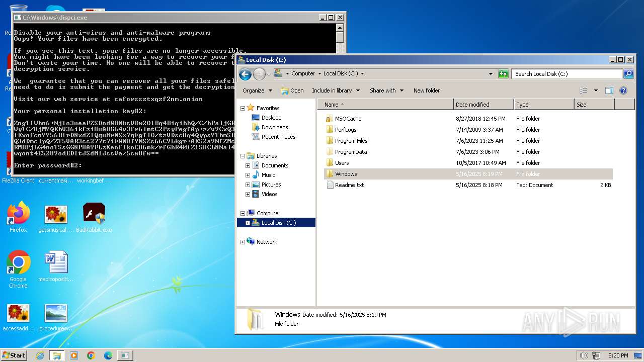Click the Back arrow in Explorer
The width and height of the screenshot is (644, 362).
click(245, 74)
